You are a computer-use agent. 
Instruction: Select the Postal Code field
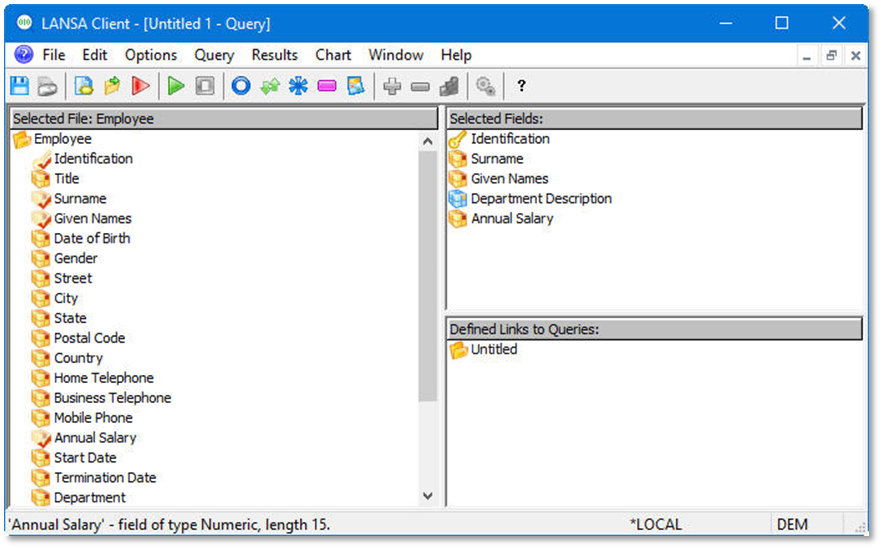(x=89, y=338)
